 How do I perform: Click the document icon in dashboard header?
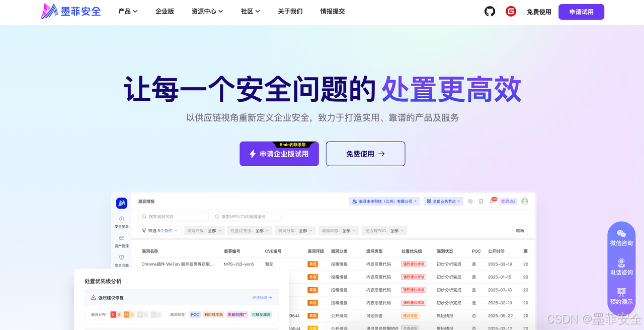click(x=481, y=202)
